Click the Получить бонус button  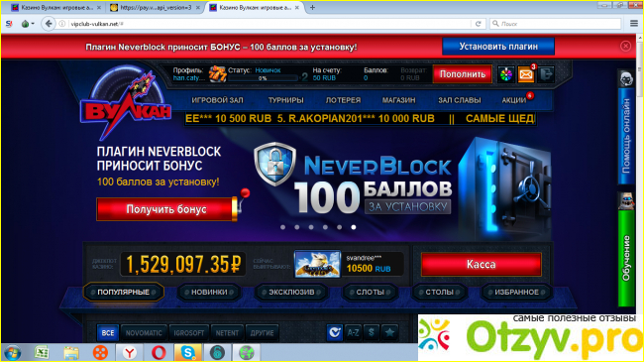(x=166, y=209)
